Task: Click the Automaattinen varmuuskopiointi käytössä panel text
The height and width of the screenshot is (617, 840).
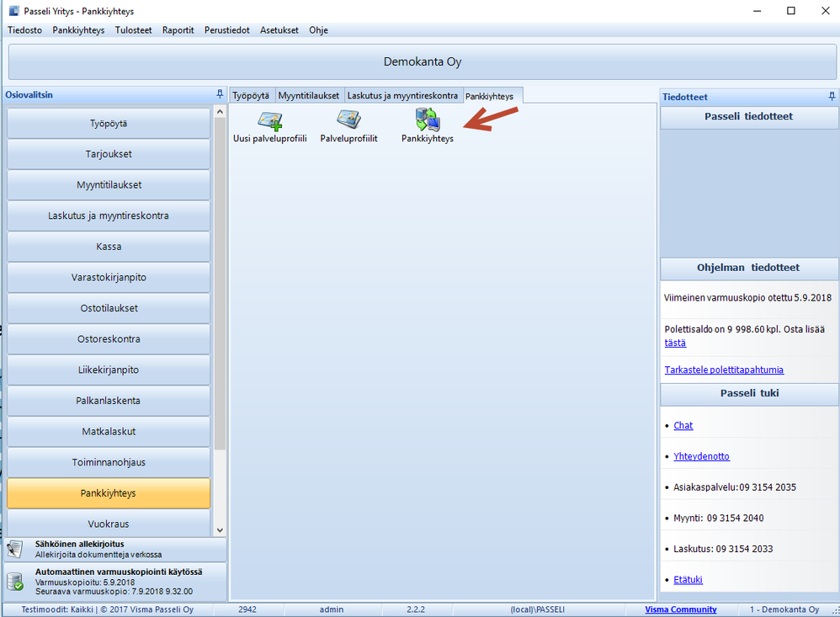Action: click(x=119, y=582)
